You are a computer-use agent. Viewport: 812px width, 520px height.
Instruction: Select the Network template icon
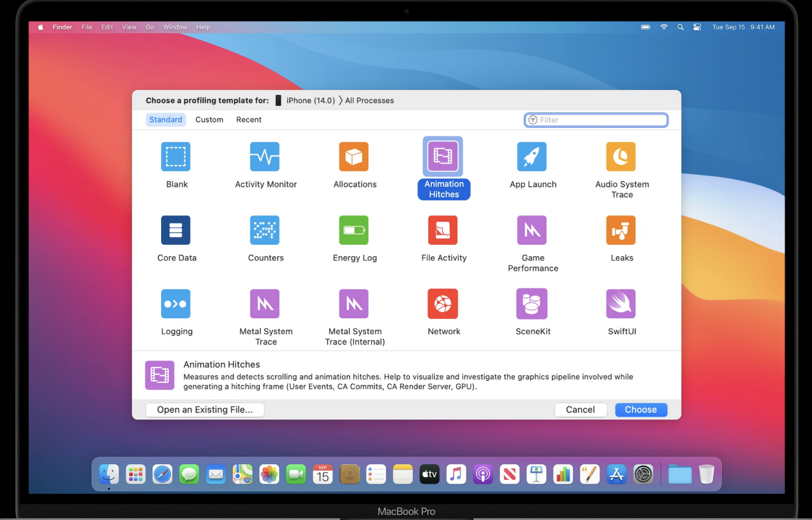coord(443,304)
